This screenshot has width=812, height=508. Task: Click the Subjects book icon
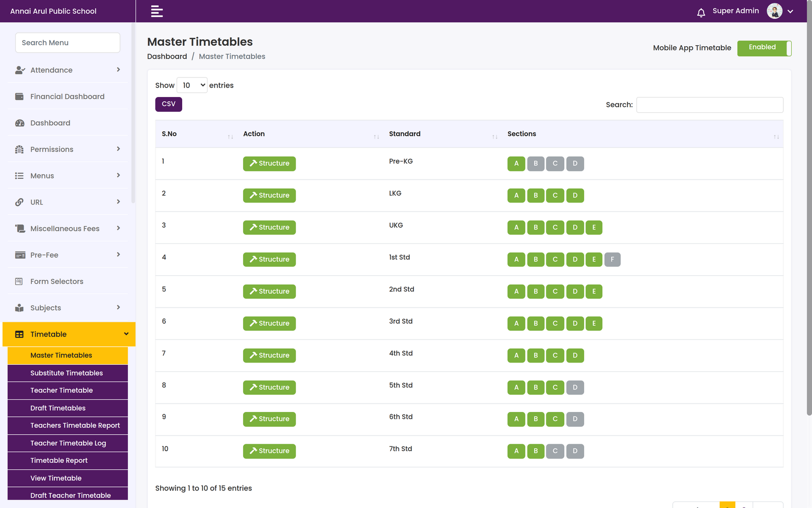click(x=19, y=308)
